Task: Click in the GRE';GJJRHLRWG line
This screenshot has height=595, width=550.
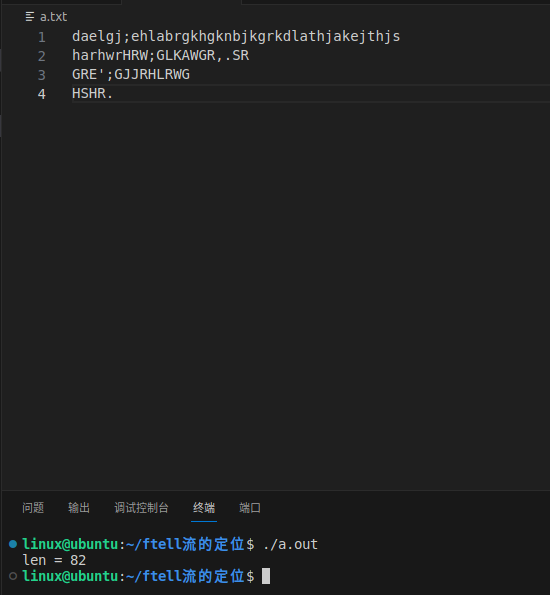Action: (x=131, y=74)
